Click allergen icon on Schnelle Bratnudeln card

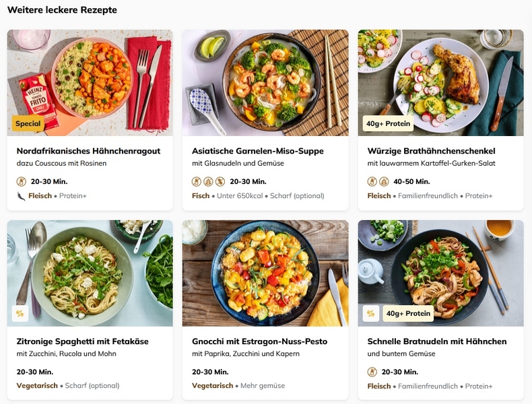[372, 372]
